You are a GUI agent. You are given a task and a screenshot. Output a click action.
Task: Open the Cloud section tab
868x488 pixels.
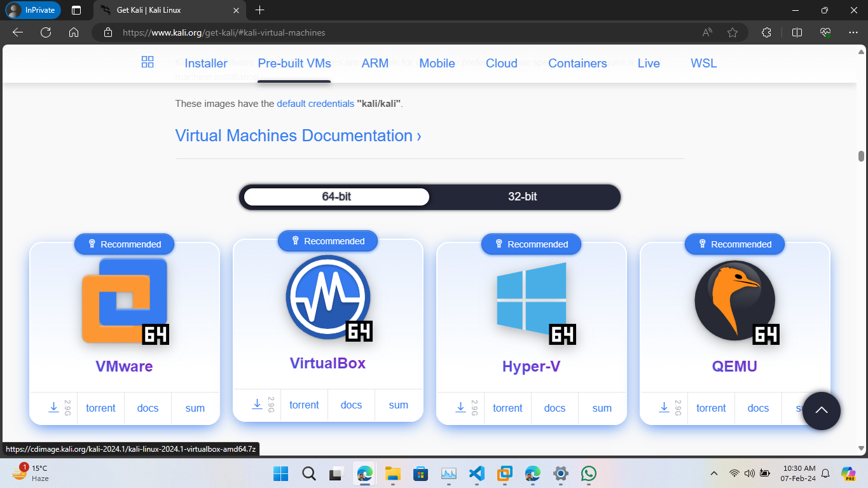(502, 63)
